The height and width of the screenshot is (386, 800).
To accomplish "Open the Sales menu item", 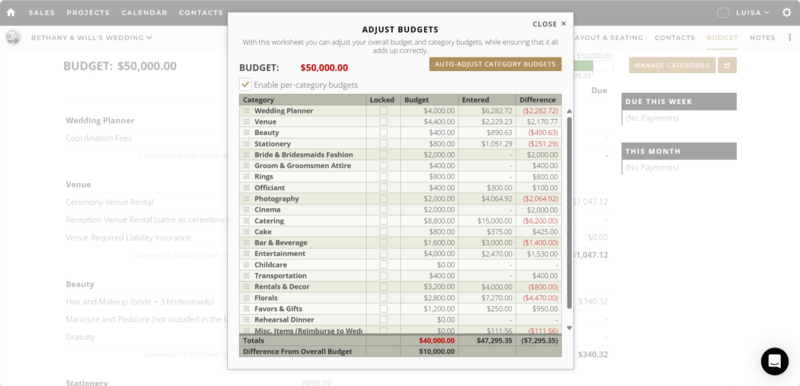I will (42, 13).
